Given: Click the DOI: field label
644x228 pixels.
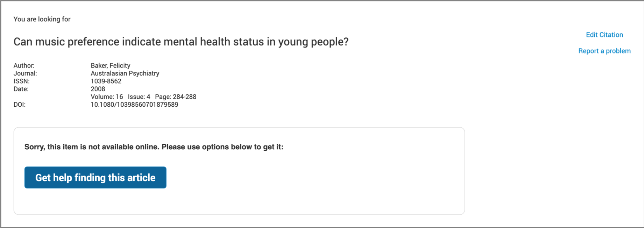Looking at the screenshot, I should (x=19, y=105).
